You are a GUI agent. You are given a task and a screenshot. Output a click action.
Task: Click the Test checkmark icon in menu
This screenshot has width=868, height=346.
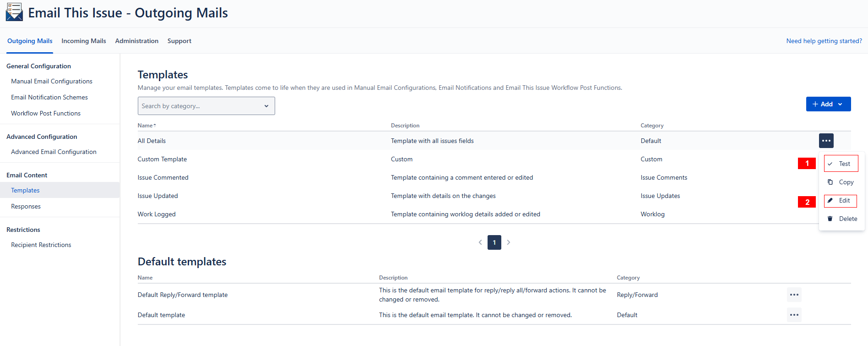point(830,164)
